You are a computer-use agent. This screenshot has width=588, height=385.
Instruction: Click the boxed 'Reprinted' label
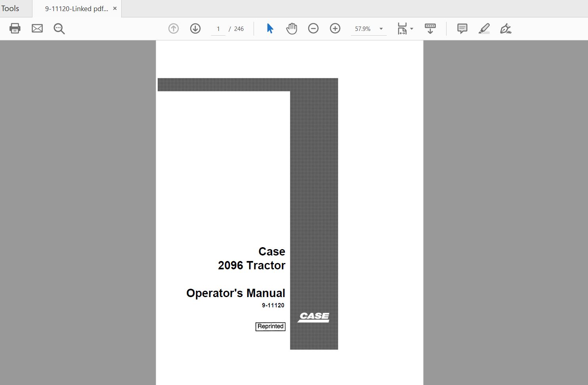click(x=271, y=326)
